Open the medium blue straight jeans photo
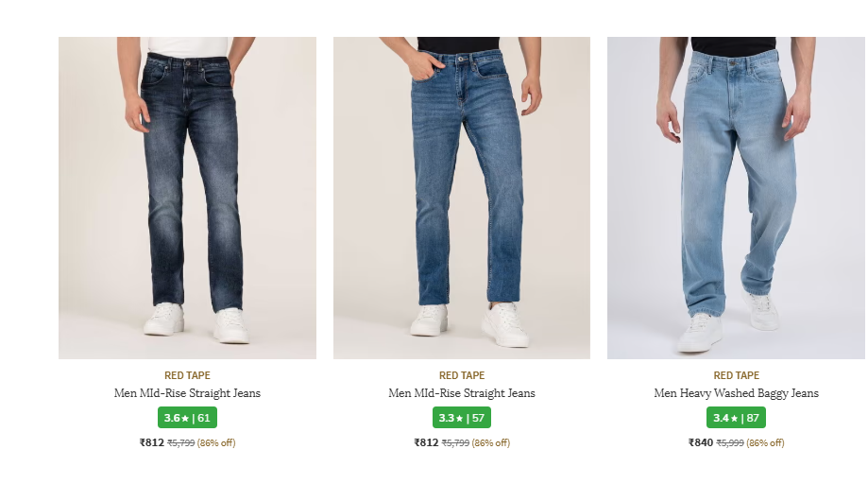Image resolution: width=868 pixels, height=484 pixels. [x=461, y=198]
